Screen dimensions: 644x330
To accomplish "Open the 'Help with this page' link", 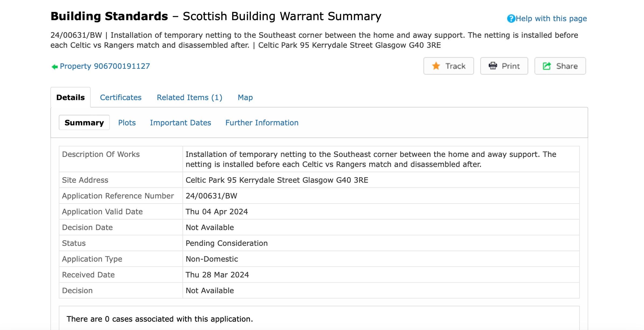I will click(x=551, y=19).
